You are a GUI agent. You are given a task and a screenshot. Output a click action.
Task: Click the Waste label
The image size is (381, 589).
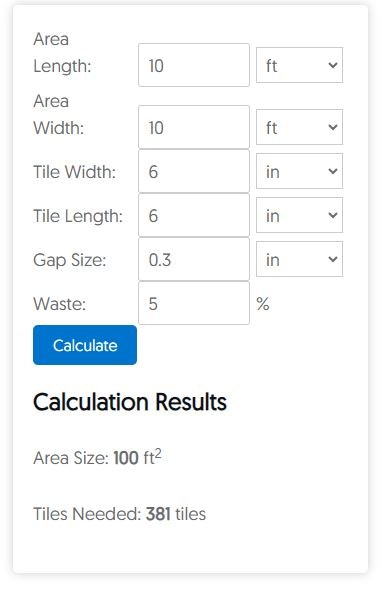click(x=60, y=304)
